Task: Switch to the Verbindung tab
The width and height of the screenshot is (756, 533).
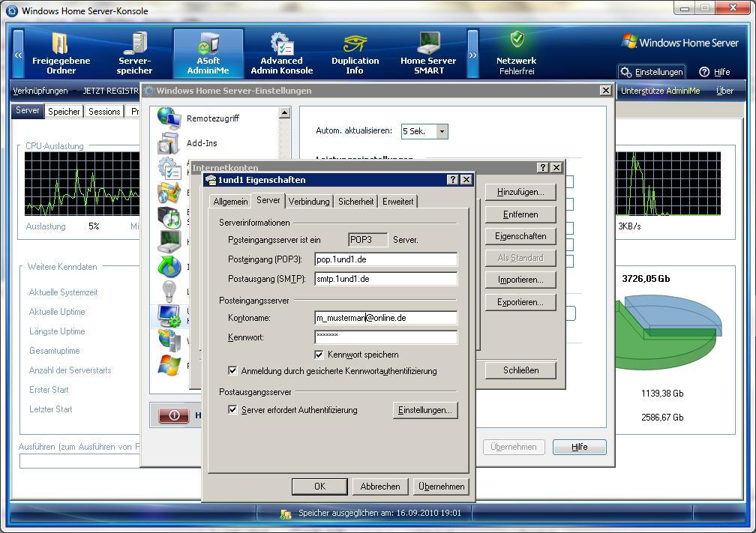Action: (309, 202)
